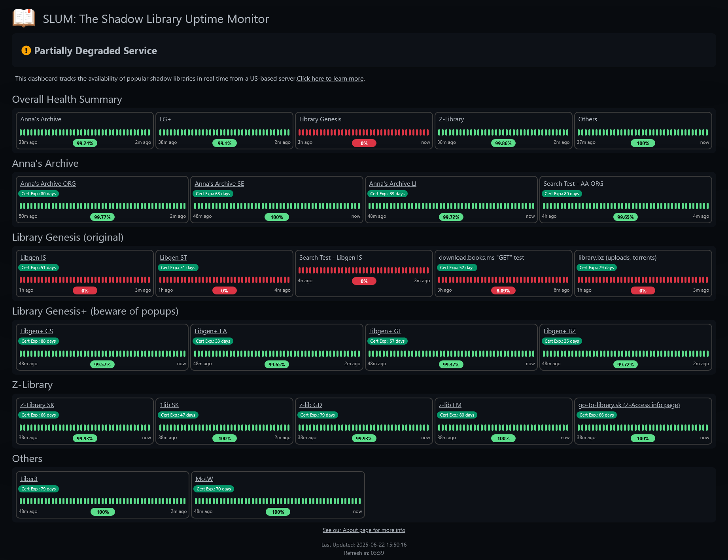
Task: Click Cert Exp. 35 days badge on Libgen+ BZ
Action: tap(562, 341)
